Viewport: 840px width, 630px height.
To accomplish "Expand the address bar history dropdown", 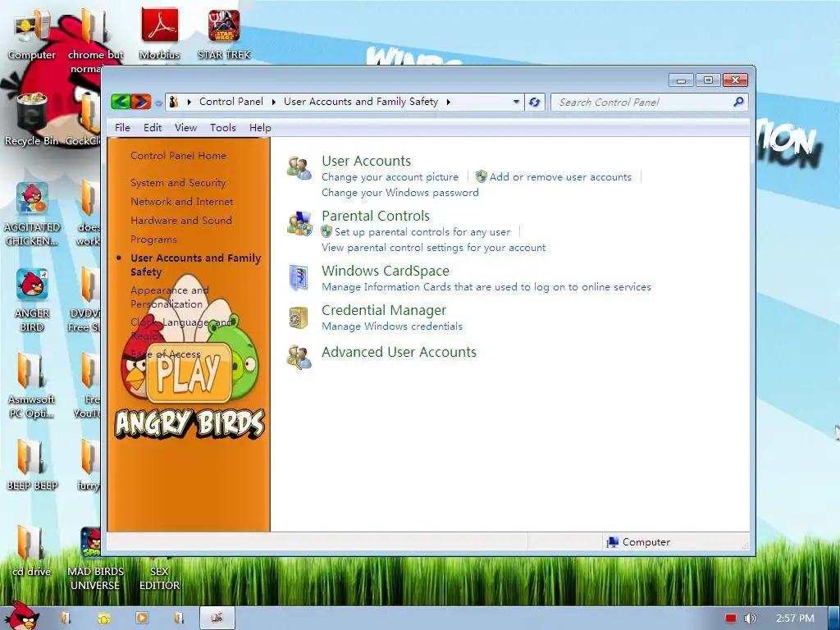I will click(x=516, y=101).
